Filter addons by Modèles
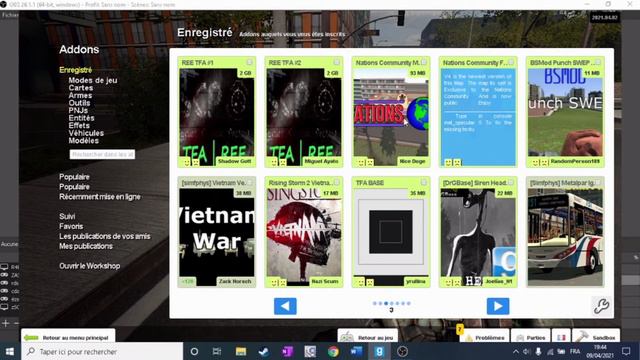 [x=84, y=140]
